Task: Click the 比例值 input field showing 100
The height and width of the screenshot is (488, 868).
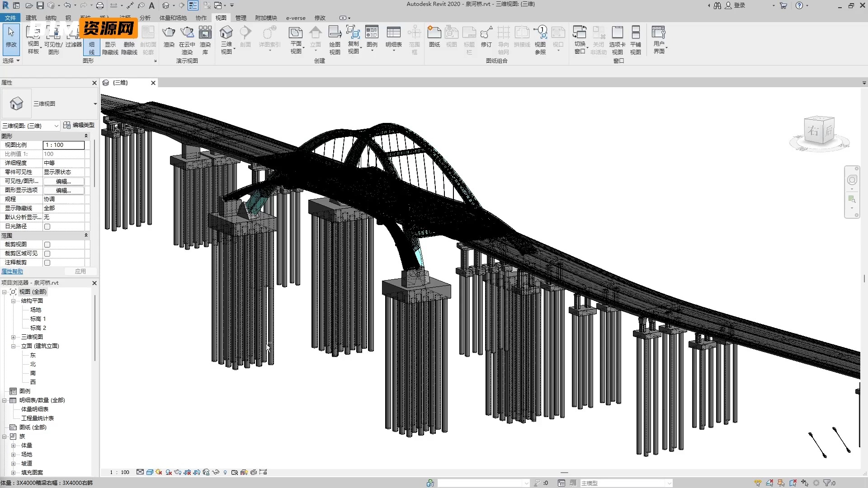Action: coord(64,154)
